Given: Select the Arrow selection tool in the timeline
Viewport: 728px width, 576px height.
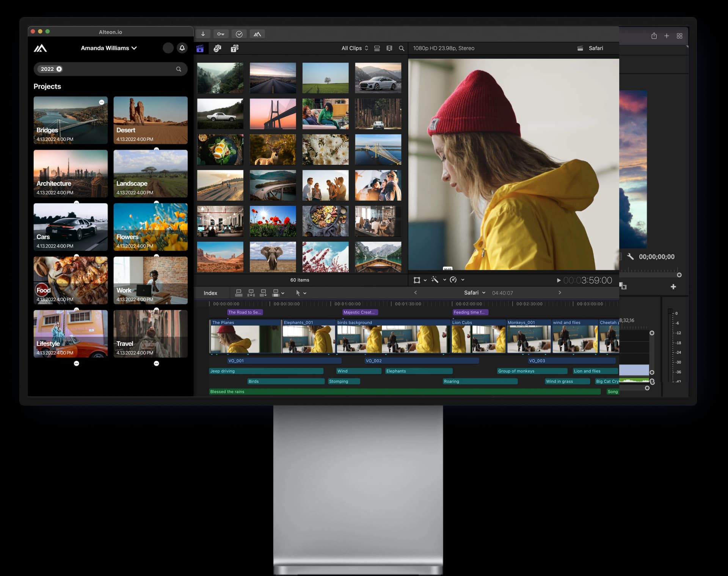Looking at the screenshot, I should point(299,293).
